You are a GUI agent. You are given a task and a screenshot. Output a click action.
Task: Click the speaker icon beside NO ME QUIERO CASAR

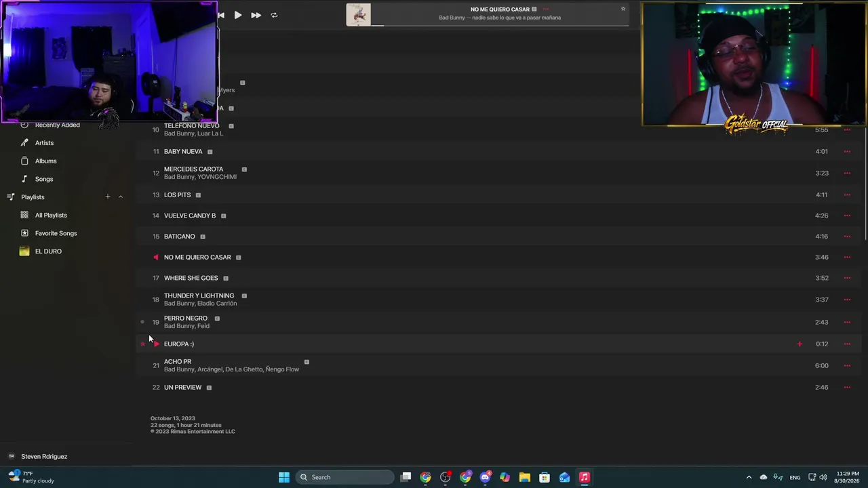[x=156, y=258]
